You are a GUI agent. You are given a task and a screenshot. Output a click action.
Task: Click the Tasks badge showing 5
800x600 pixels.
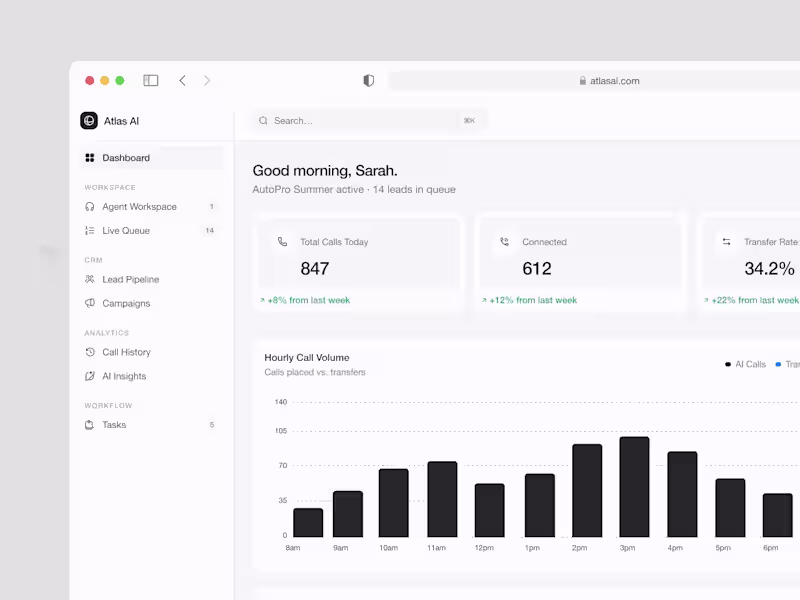212,424
